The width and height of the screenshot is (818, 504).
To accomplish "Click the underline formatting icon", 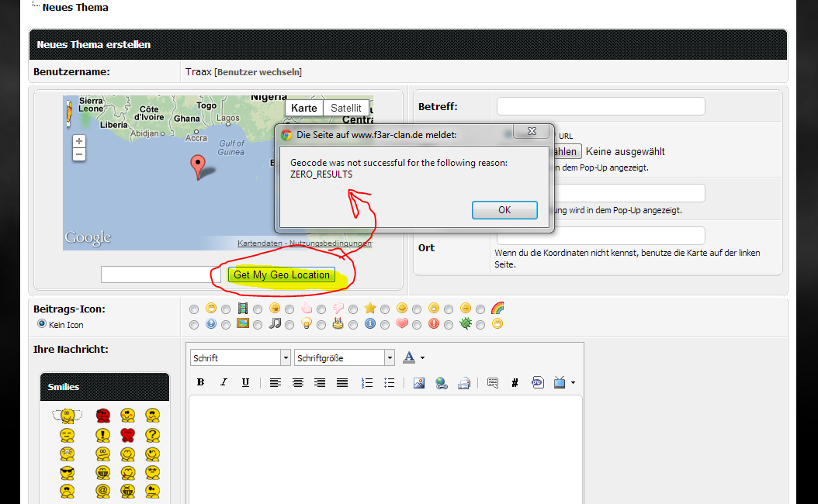I will tap(245, 382).
